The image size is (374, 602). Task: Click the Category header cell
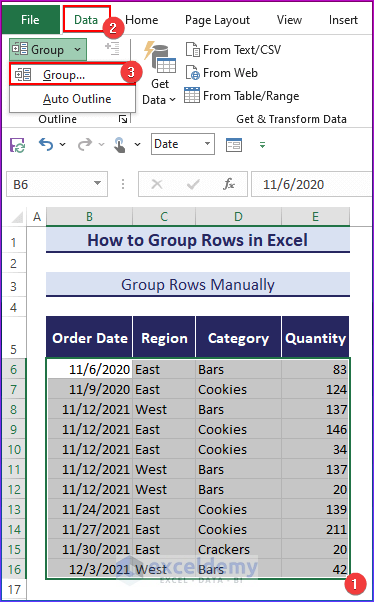pos(238,337)
